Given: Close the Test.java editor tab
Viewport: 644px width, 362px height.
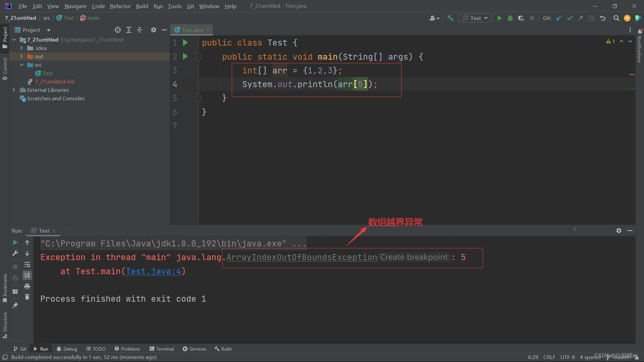Looking at the screenshot, I should [208, 30].
